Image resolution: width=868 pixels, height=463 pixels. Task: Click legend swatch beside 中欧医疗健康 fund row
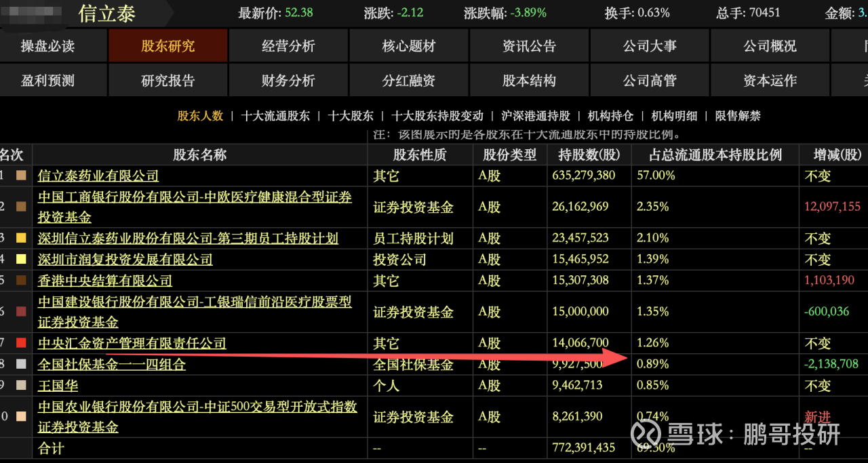[x=21, y=207]
